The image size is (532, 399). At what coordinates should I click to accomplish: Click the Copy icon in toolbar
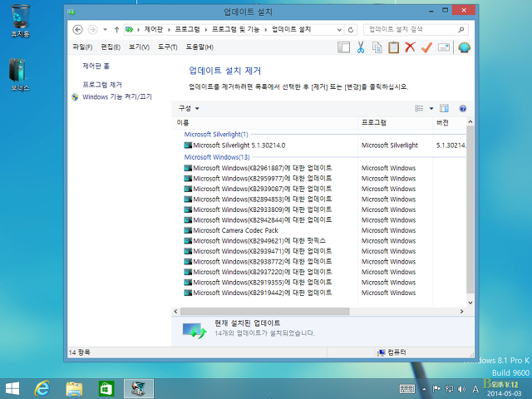point(377,47)
